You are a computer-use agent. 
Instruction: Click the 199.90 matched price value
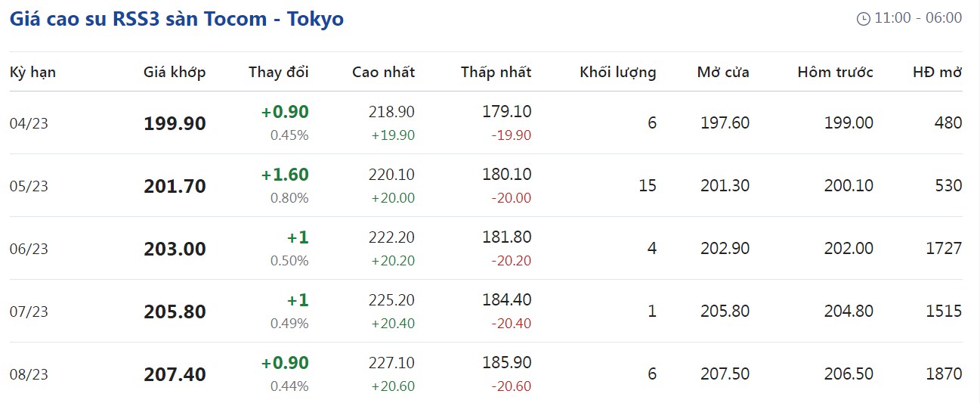tap(175, 123)
